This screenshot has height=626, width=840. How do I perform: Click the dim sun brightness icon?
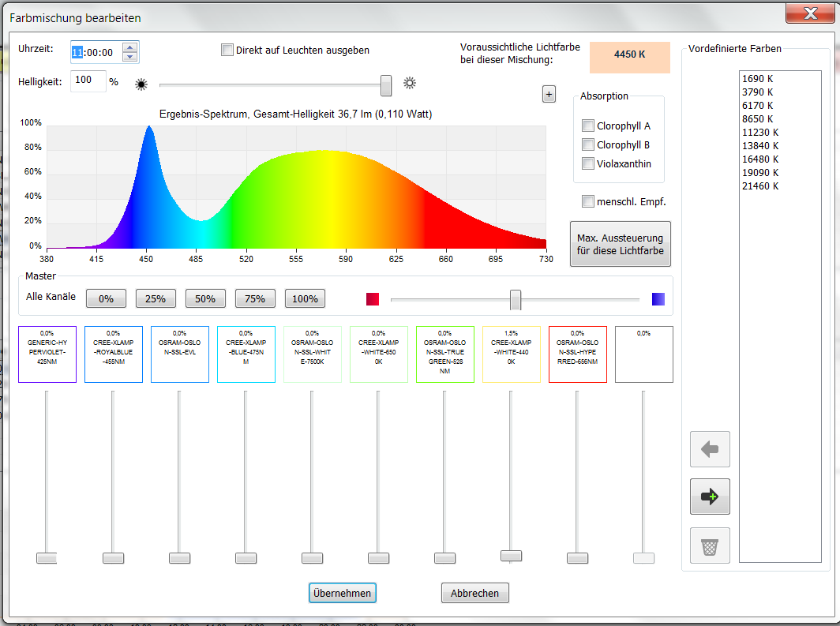pyautogui.click(x=141, y=84)
